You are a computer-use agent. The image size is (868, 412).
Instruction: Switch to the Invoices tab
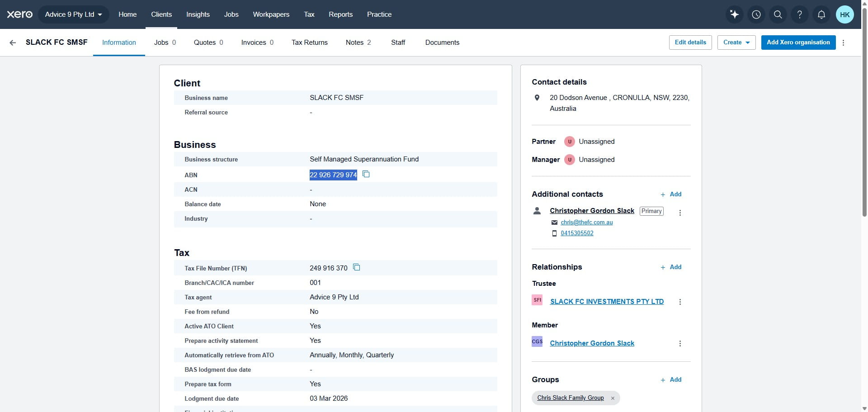click(257, 43)
